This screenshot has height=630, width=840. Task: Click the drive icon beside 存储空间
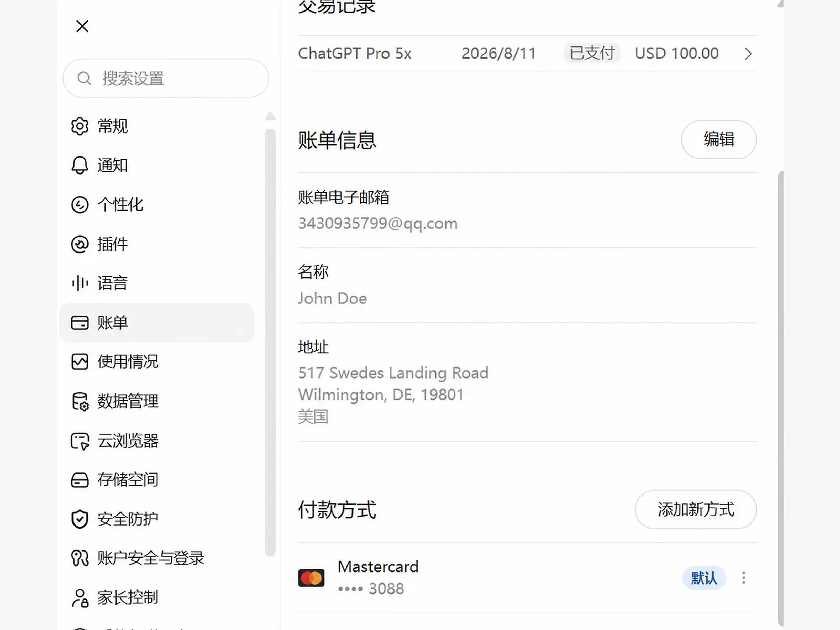[80, 480]
